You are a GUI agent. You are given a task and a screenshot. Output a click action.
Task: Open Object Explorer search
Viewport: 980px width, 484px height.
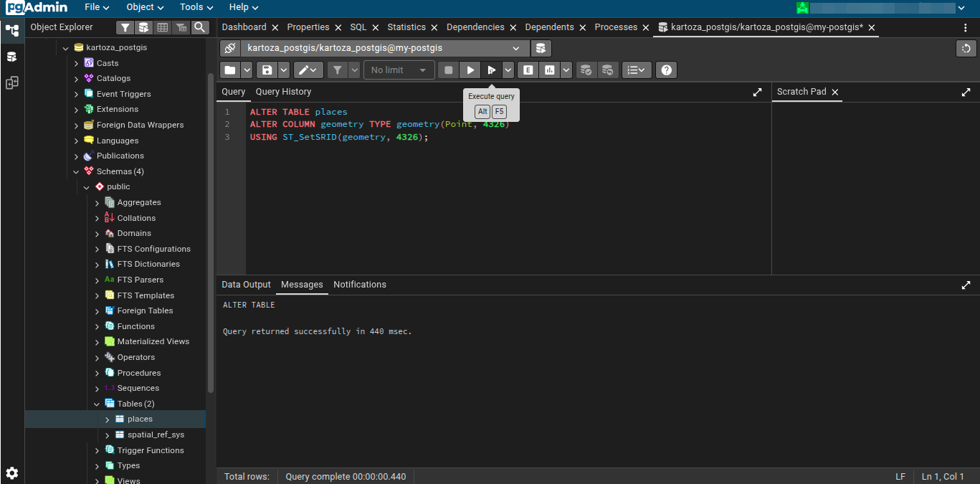[x=200, y=27]
